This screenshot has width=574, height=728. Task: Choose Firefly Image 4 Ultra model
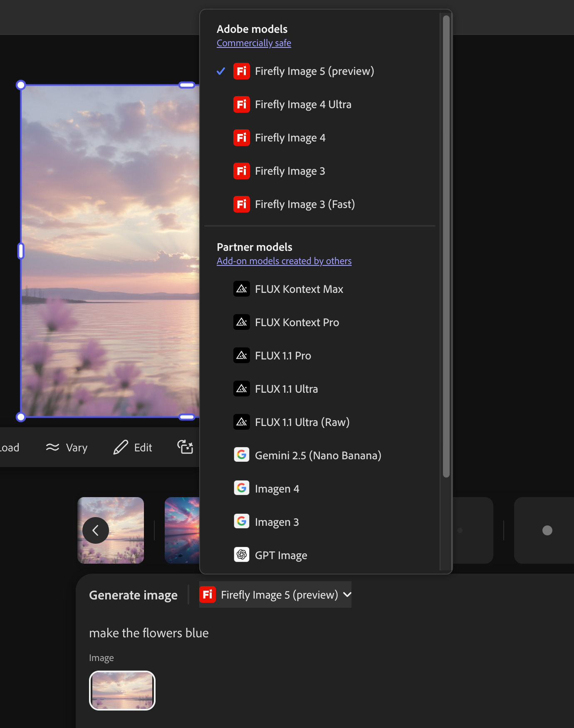coord(319,104)
